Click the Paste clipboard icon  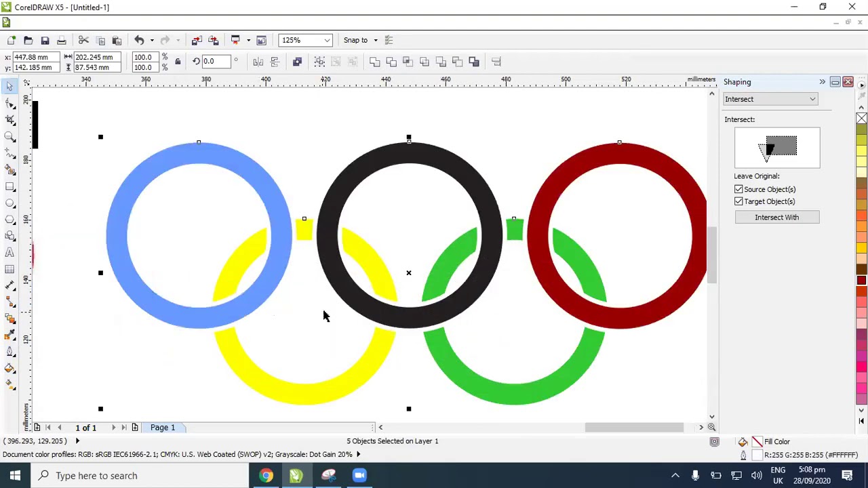117,40
